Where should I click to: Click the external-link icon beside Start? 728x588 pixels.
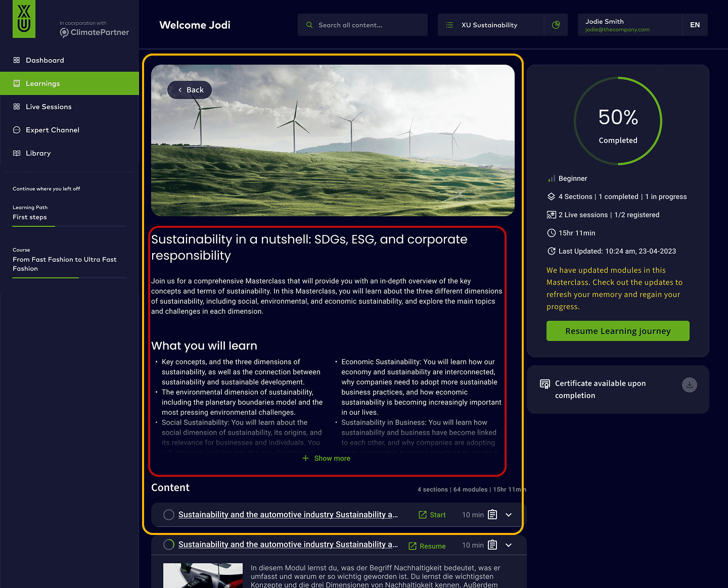[423, 515]
